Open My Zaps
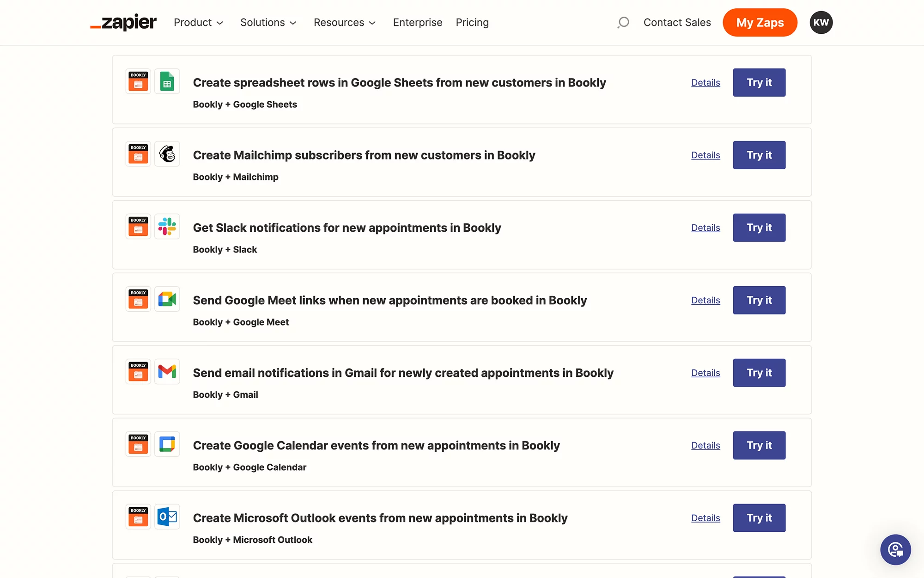Screen dimensions: 924x578 click(x=760, y=22)
